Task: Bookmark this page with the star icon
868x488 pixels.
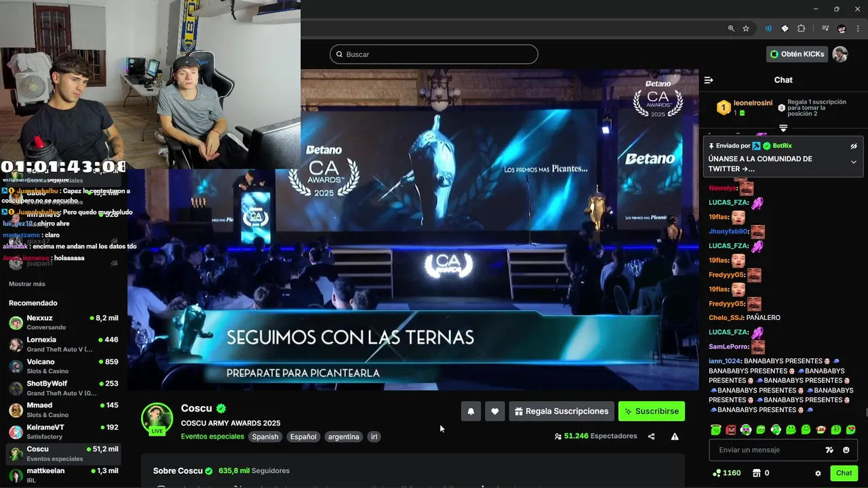Action: click(x=746, y=28)
